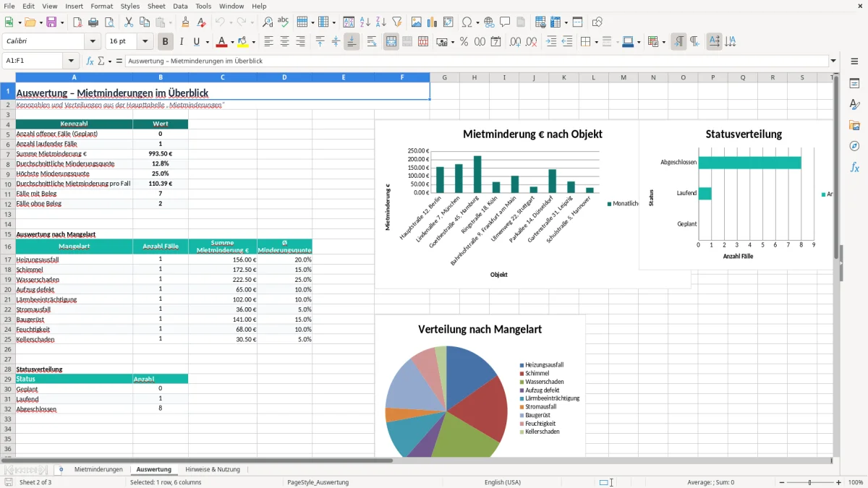Align text right
Viewport: 868px width, 488px height.
pos(300,42)
